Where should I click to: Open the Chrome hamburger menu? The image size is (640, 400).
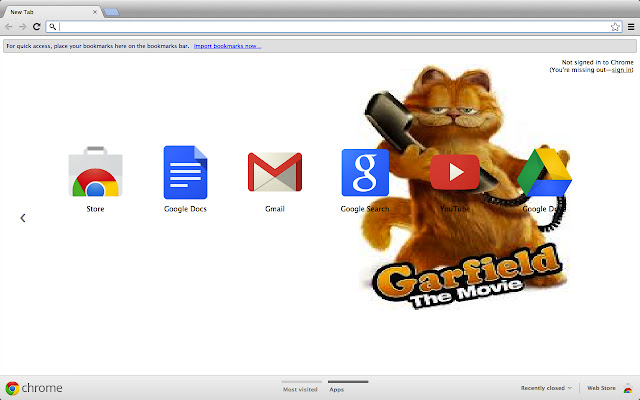click(631, 27)
